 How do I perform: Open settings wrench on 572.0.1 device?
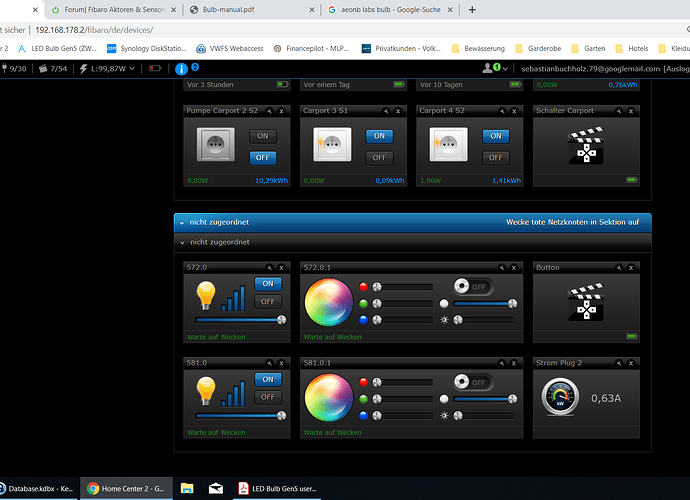coord(502,268)
